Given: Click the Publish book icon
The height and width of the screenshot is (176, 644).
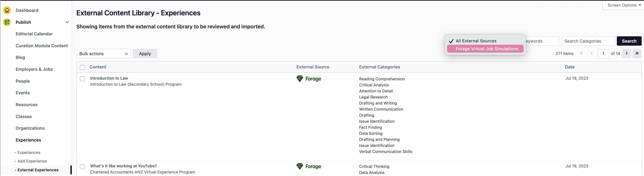Looking at the screenshot, I should [7, 22].
